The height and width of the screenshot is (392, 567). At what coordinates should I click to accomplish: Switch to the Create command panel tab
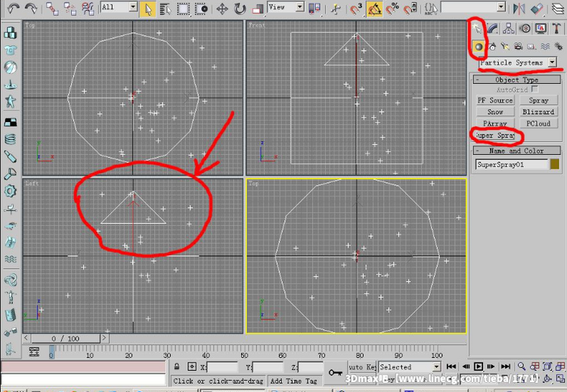click(x=476, y=29)
